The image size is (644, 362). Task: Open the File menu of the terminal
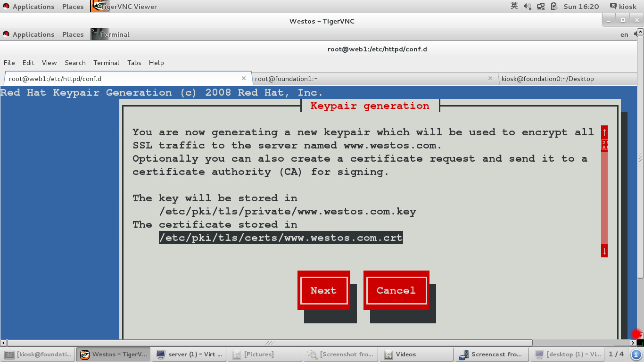tap(9, 63)
